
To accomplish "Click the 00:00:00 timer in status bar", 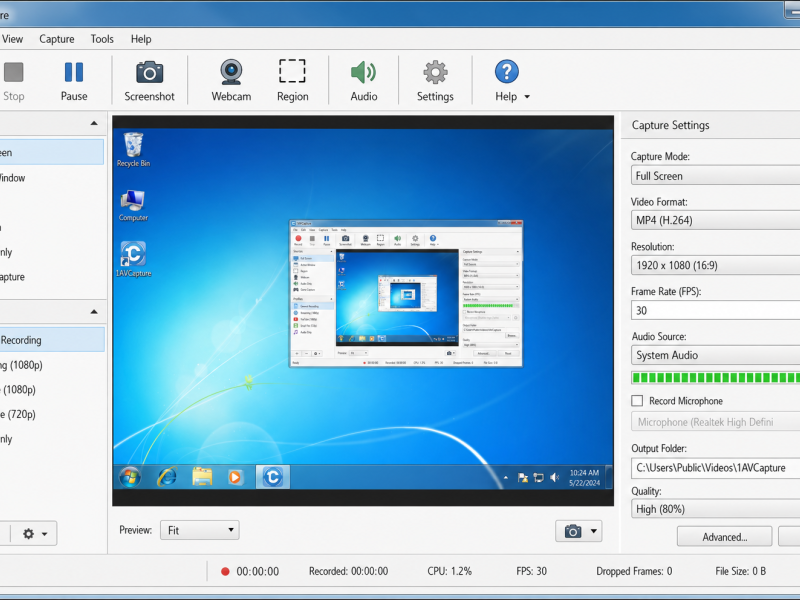I will click(x=258, y=571).
